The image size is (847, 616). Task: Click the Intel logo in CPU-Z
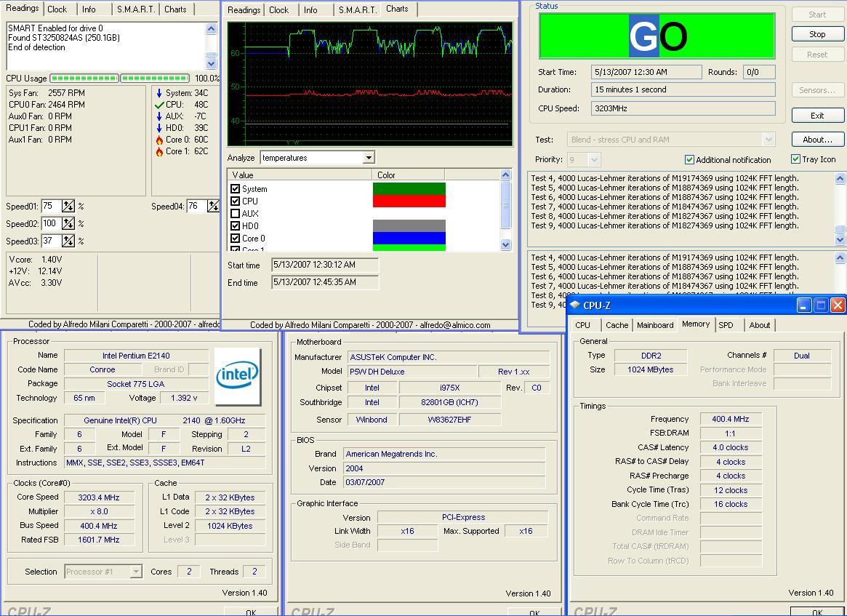238,376
